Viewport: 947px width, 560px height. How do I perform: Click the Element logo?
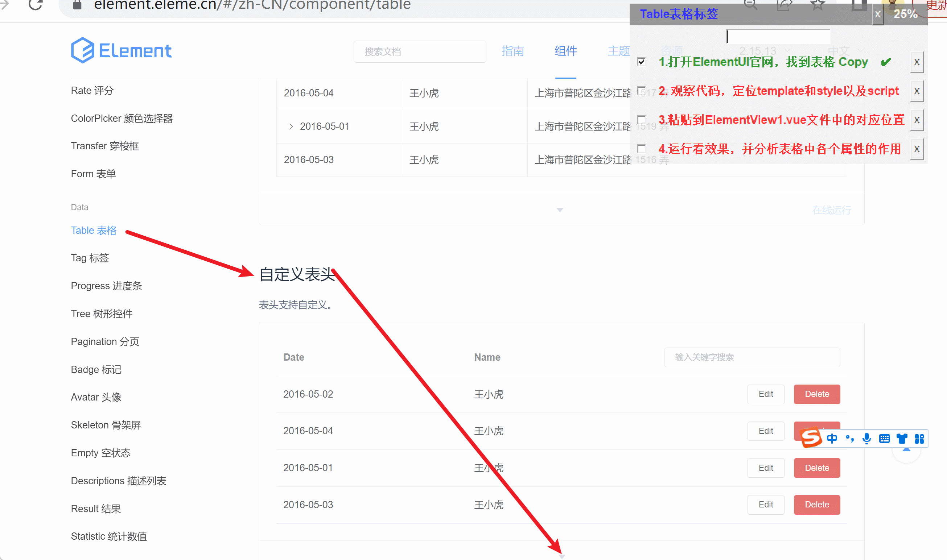click(121, 51)
